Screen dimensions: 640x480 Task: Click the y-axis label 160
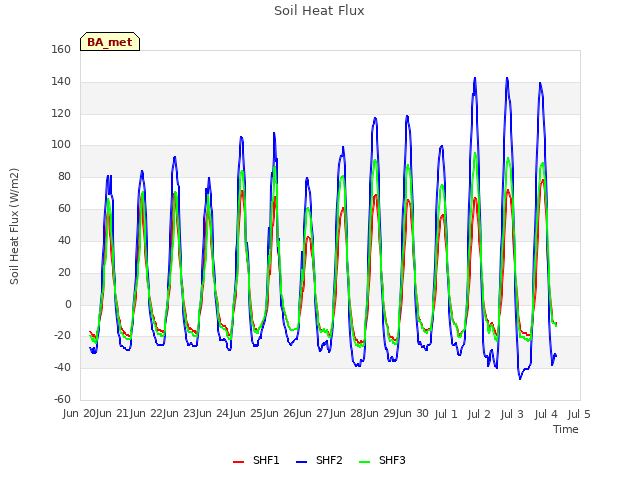click(61, 49)
